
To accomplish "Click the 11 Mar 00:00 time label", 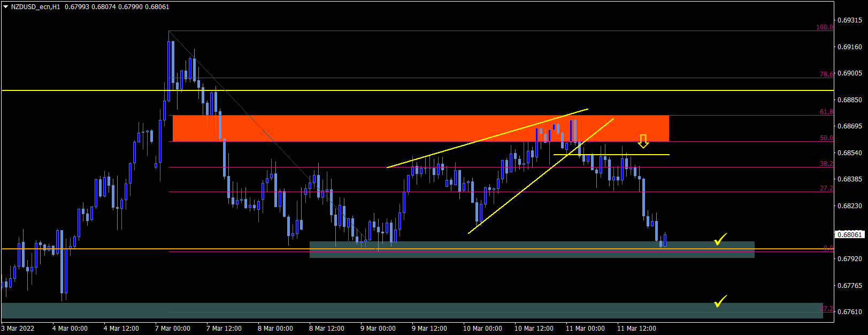I will 585,329.
